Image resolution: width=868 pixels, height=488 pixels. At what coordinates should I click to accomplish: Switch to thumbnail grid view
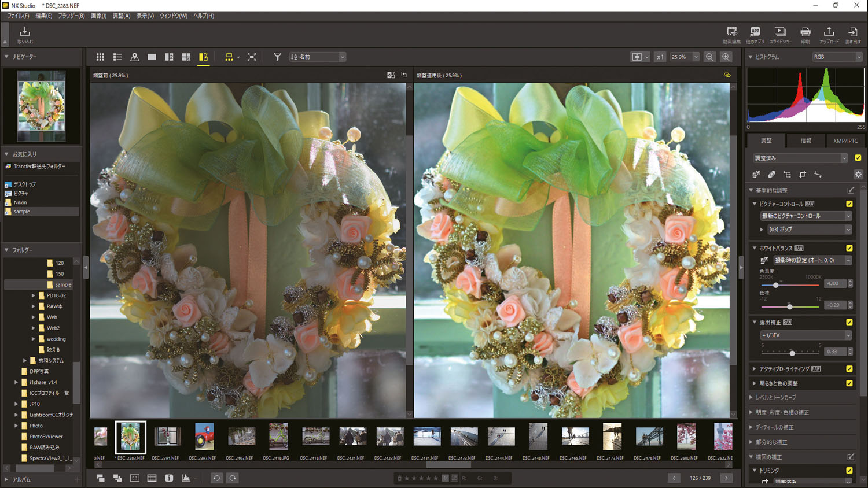coord(100,57)
